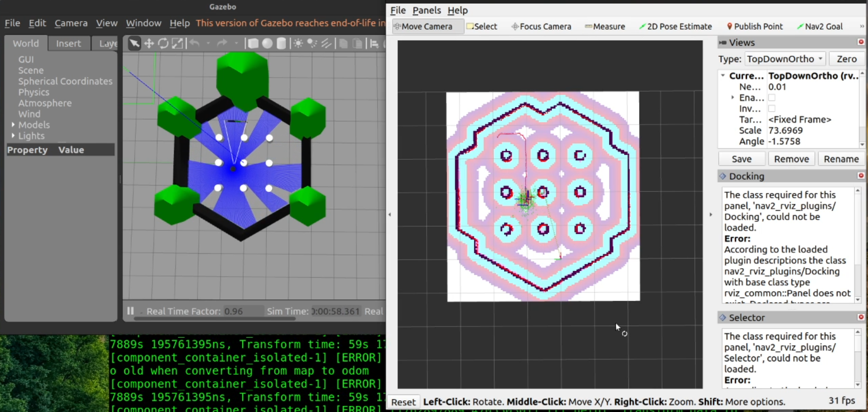This screenshot has height=412, width=868.
Task: Add a point light in Gazebo
Action: click(299, 44)
